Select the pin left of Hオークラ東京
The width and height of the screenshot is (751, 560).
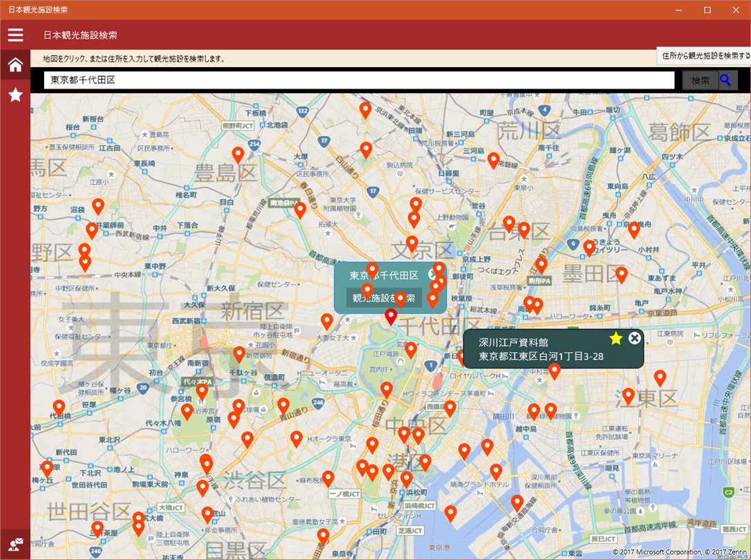(297, 438)
